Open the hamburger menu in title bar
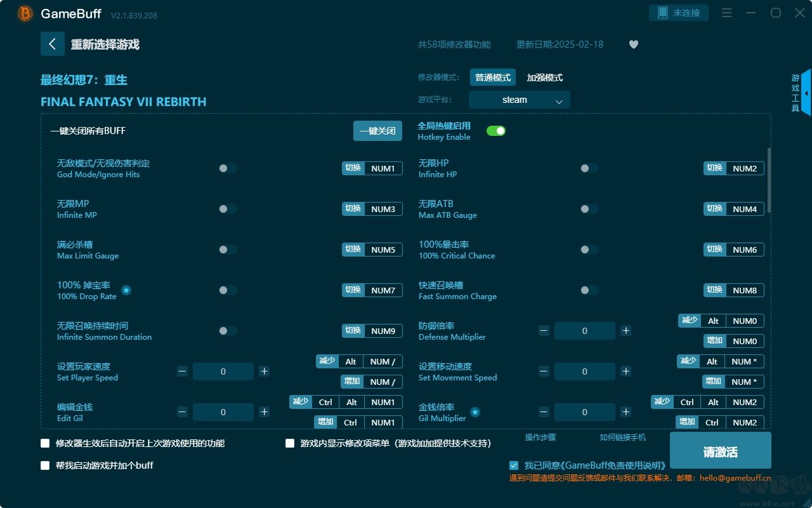 [x=727, y=13]
